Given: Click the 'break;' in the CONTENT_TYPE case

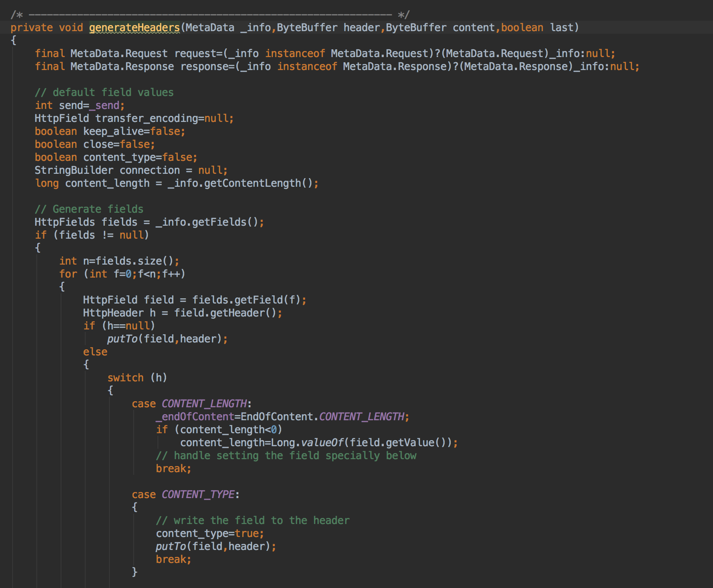Looking at the screenshot, I should coord(173,559).
